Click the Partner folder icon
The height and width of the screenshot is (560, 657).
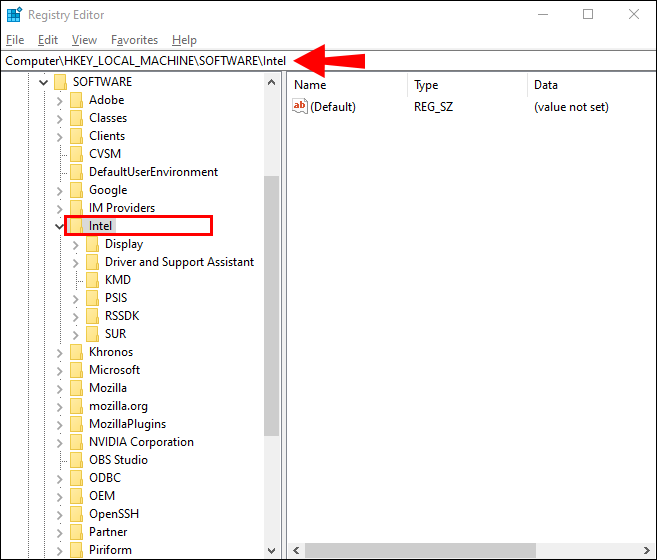(76, 532)
